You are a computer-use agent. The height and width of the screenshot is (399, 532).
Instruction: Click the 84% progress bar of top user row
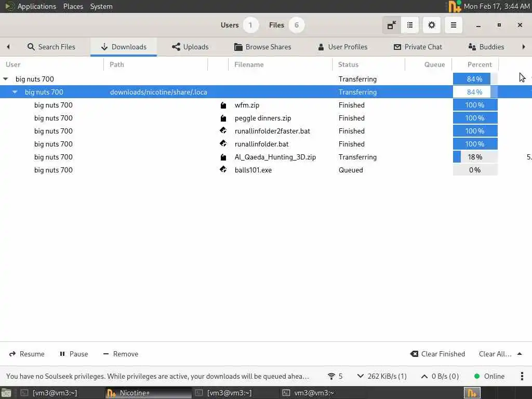tap(475, 79)
